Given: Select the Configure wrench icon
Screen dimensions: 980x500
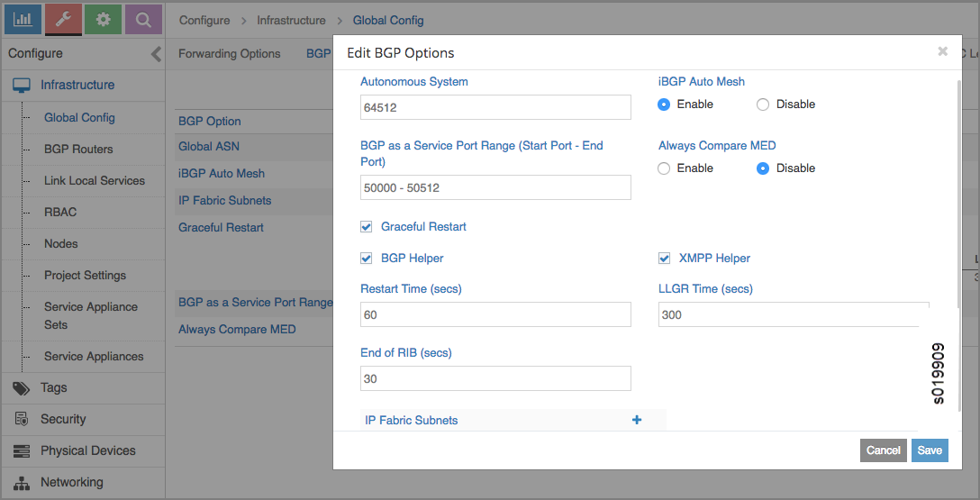Looking at the screenshot, I should tap(64, 19).
